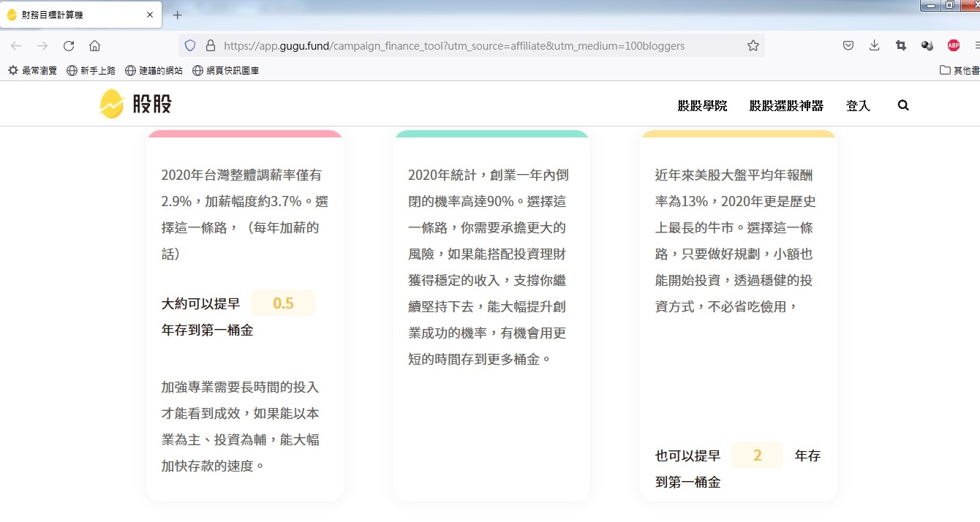This screenshot has width=980, height=522.
Task: Open 網頁快訊圖庫 bookmark
Action: tap(226, 71)
